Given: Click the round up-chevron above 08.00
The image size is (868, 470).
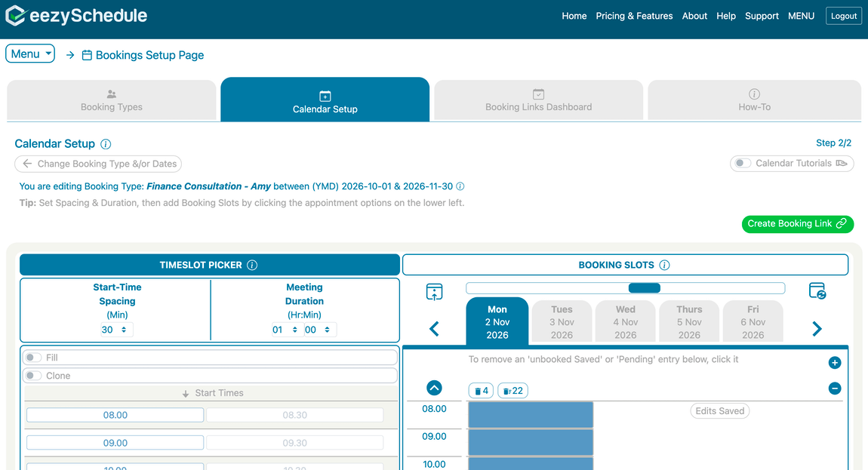Looking at the screenshot, I should point(435,388).
